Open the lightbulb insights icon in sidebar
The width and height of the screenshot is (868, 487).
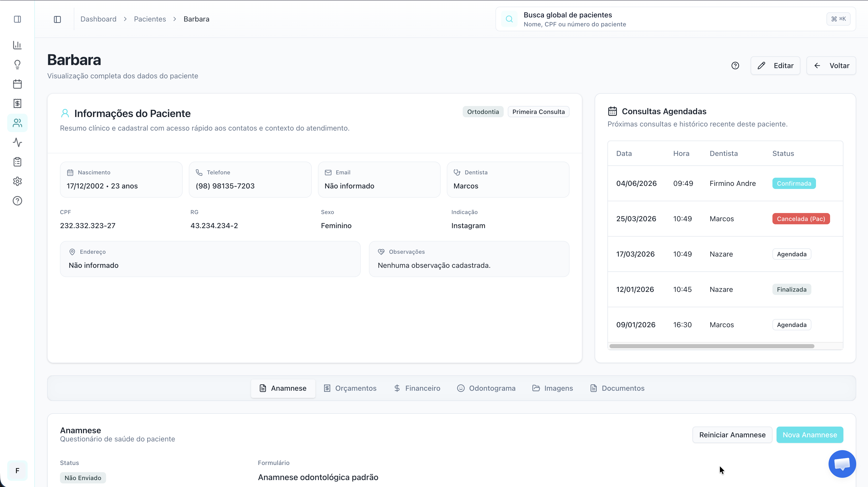(x=17, y=64)
